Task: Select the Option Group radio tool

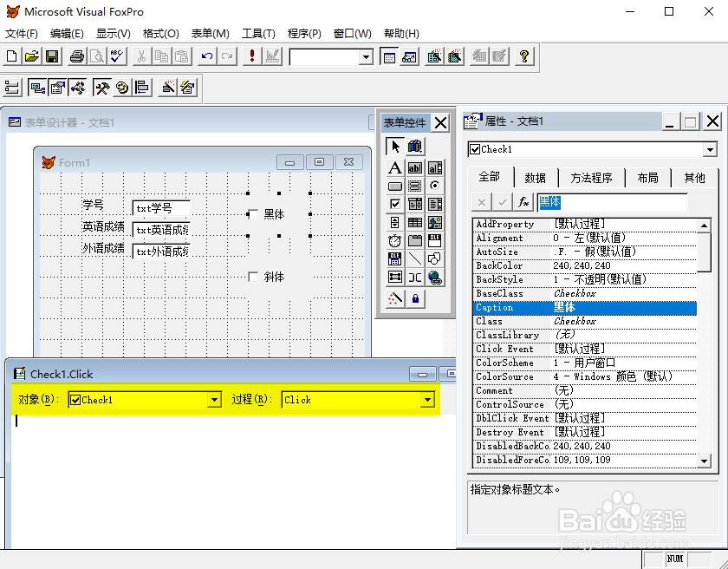Action: tap(435, 186)
